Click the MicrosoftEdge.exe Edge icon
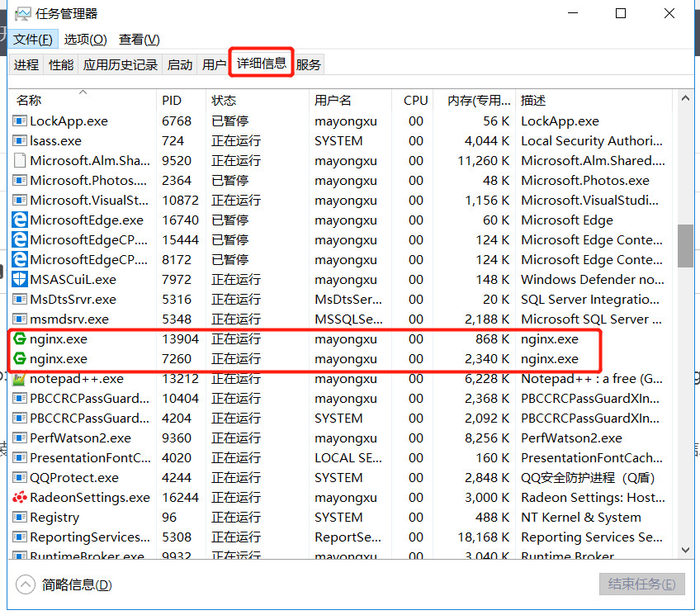700x615 pixels. pos(19,220)
